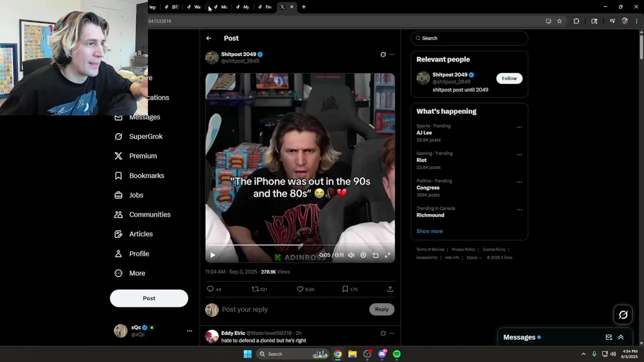
Task: Open the Chrome extensions puzzle icon
Action: [x=577, y=21]
